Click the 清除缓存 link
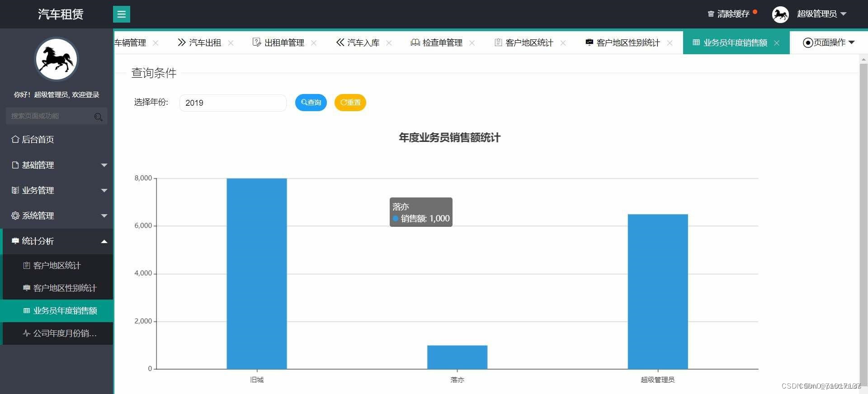The image size is (868, 394). point(732,14)
